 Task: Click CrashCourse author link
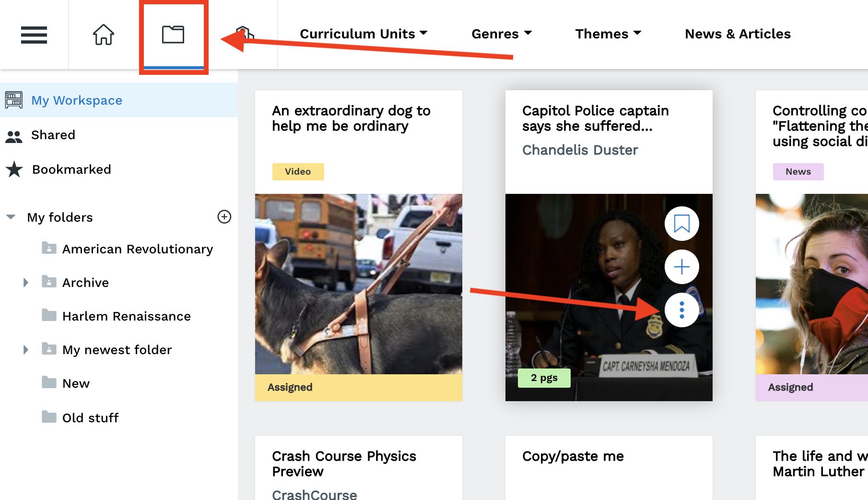(x=314, y=494)
